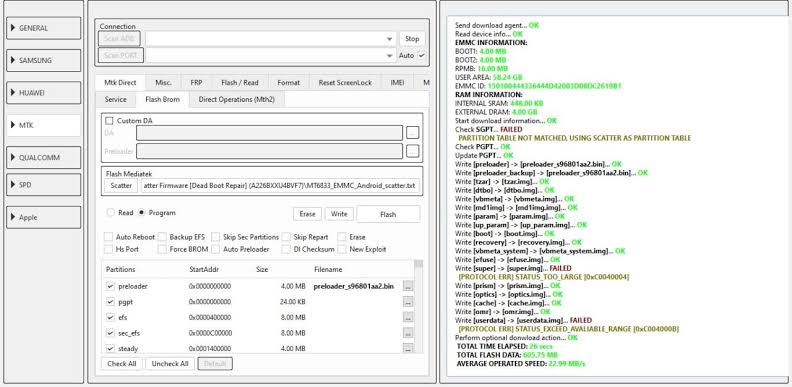Image resolution: width=792 pixels, height=387 pixels.
Task: Expand the Apple sidebar section
Action: (x=43, y=217)
